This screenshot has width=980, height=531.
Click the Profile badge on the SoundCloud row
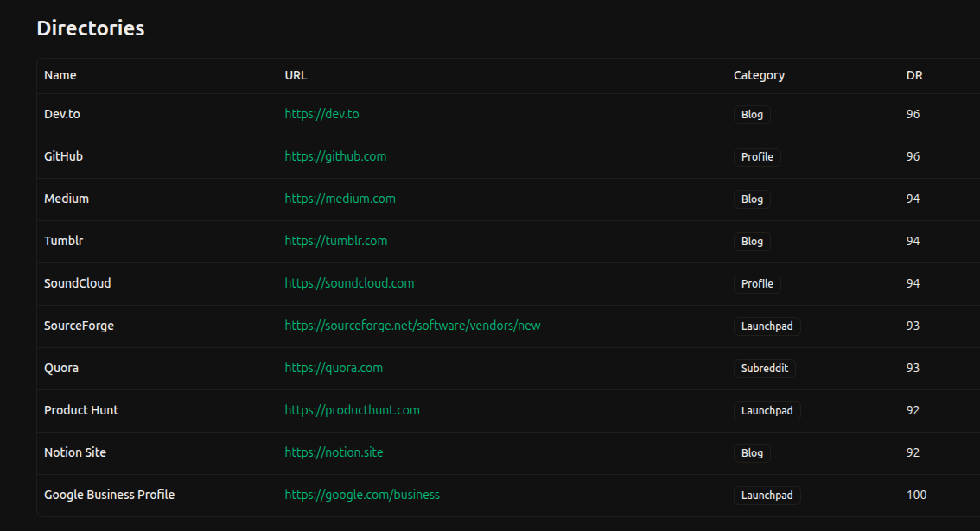coord(756,283)
